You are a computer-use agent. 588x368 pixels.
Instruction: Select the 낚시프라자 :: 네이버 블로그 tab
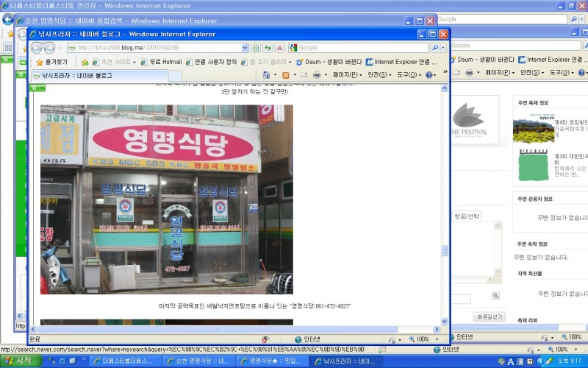[99, 76]
